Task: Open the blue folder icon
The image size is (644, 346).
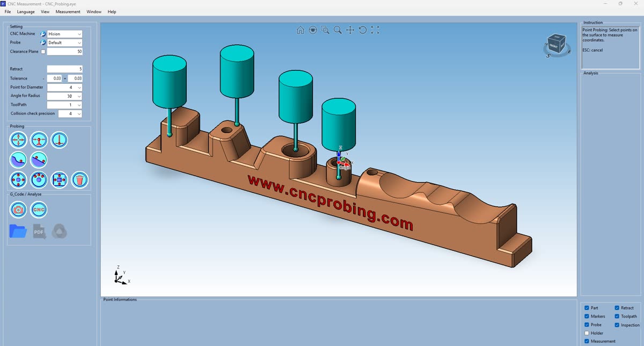Action: point(18,232)
